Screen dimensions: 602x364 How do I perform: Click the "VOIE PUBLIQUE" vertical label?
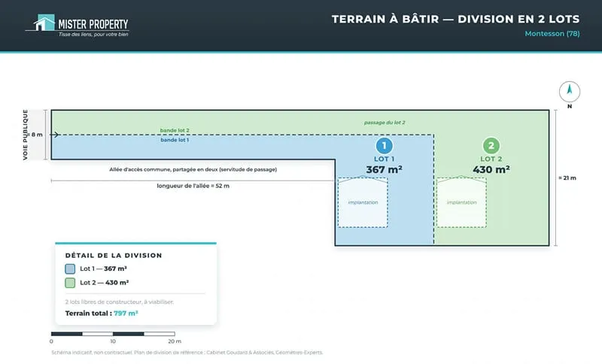point(26,135)
